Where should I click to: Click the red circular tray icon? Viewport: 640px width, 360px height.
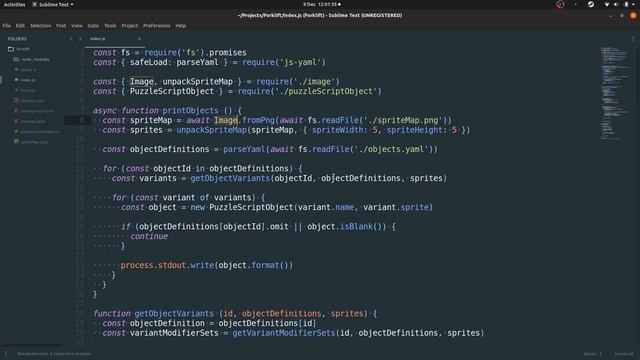560,4
